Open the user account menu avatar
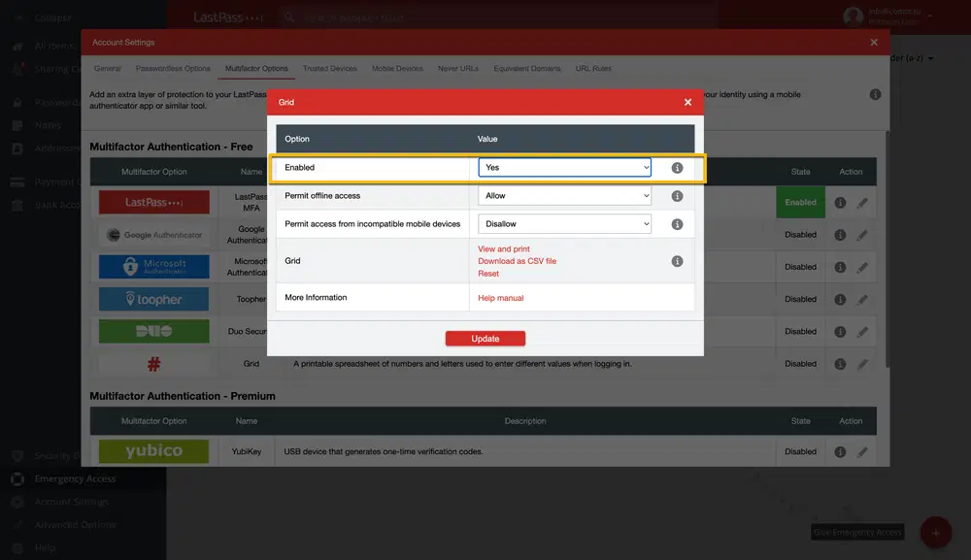Screen dimensions: 971x560 click(x=853, y=16)
